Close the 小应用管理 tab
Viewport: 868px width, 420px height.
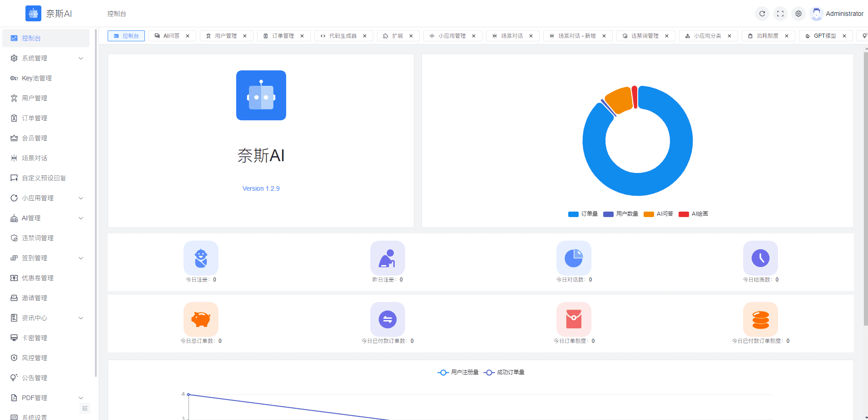coord(474,36)
